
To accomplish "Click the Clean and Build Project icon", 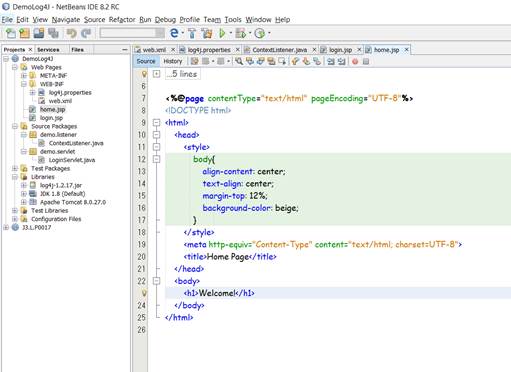I will (207, 33).
